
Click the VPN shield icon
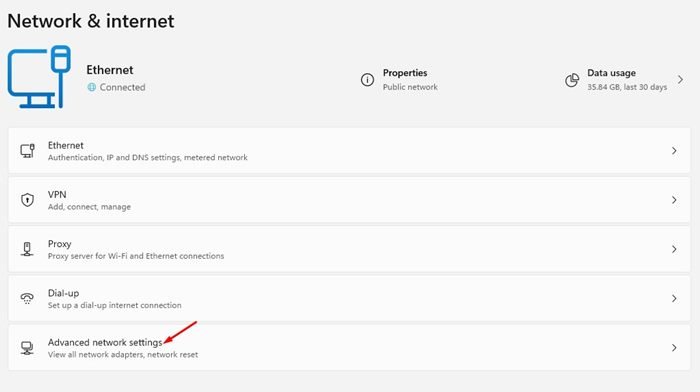[27, 200]
